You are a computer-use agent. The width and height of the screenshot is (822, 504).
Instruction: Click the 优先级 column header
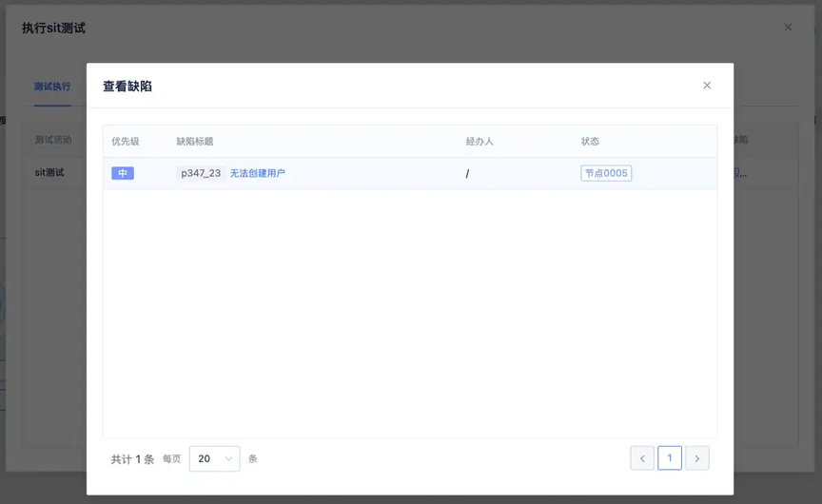126,141
